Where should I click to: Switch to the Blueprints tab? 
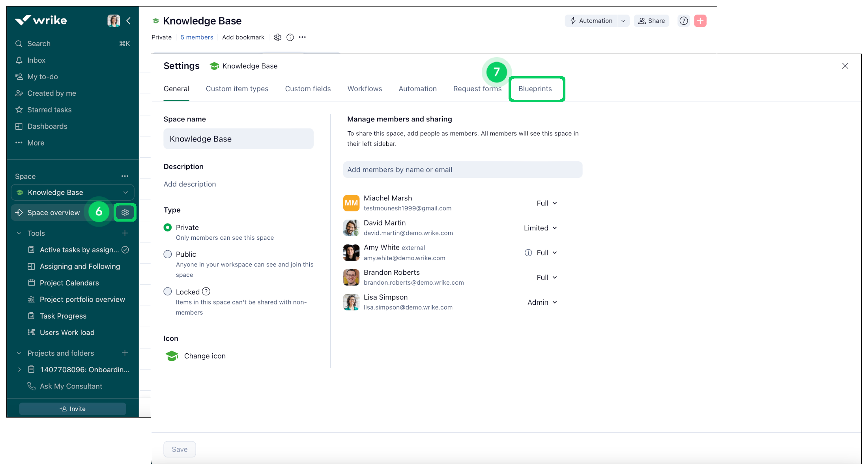tap(535, 89)
